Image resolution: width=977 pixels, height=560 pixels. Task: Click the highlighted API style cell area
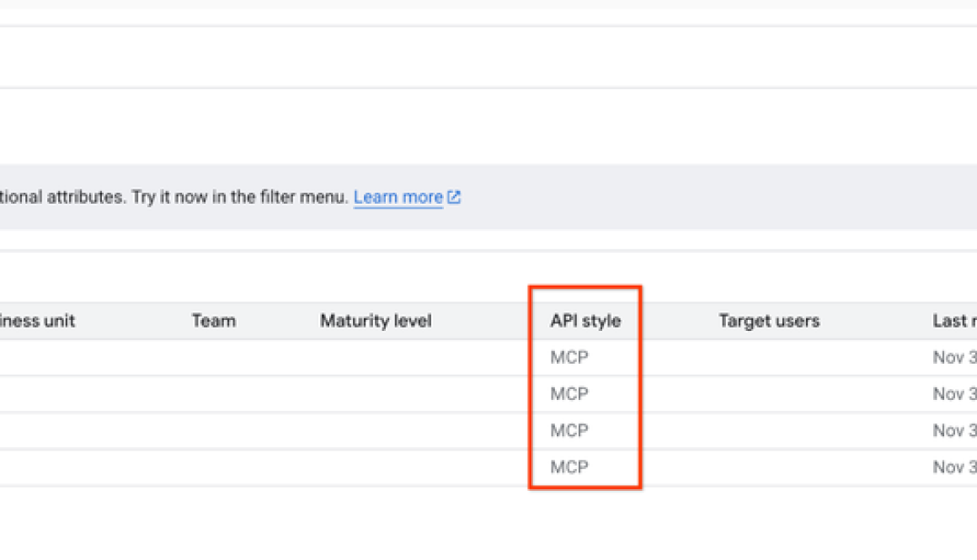tap(585, 386)
